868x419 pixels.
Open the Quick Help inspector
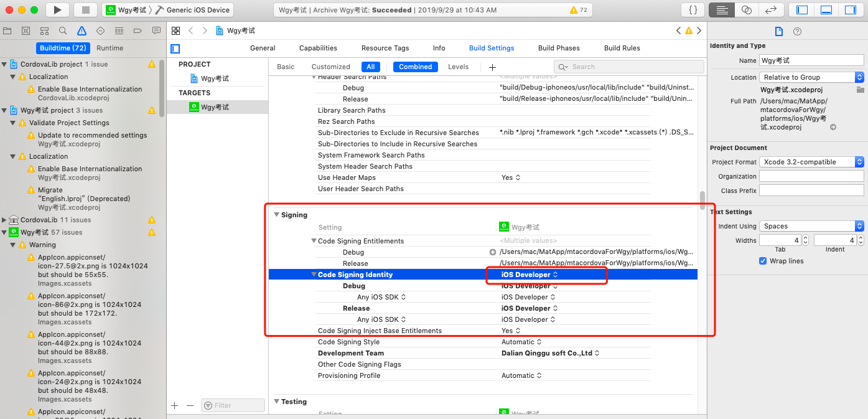(797, 31)
